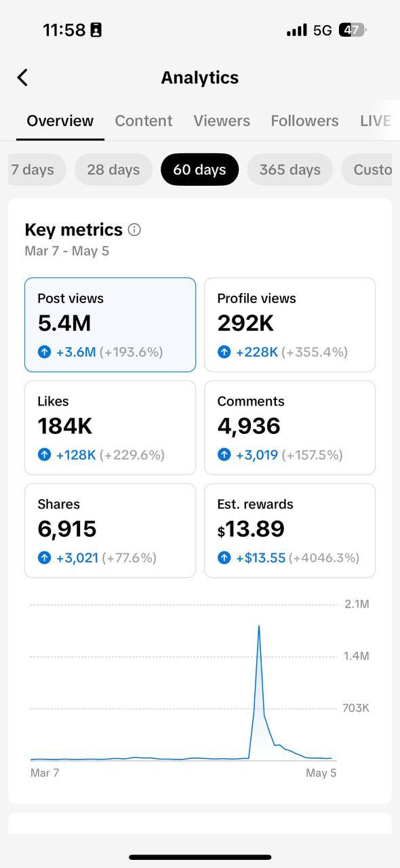Select the 60 days range chip
400x868 pixels.
(x=199, y=170)
